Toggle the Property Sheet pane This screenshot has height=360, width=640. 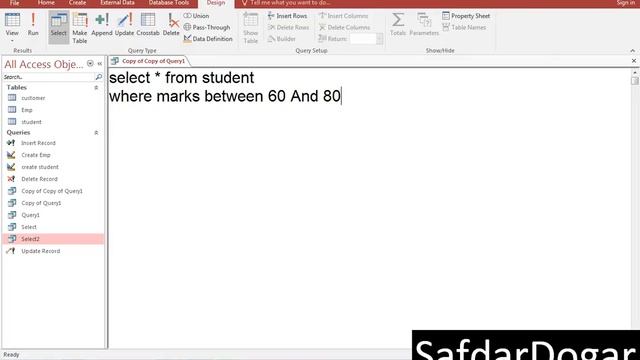tap(466, 16)
